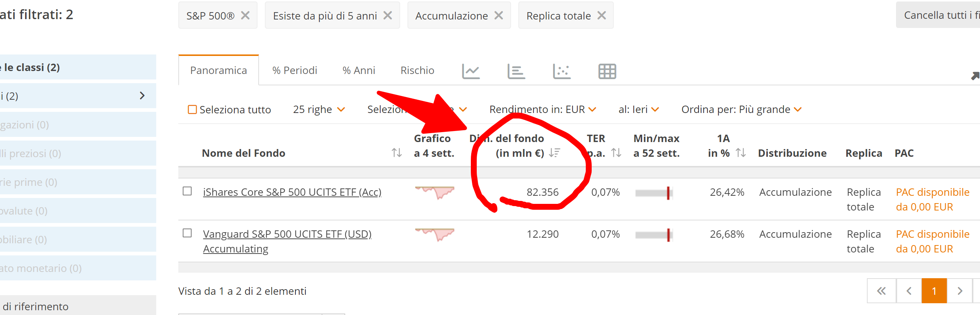
Task: Sort by 1A in % arrows
Action: (x=740, y=153)
